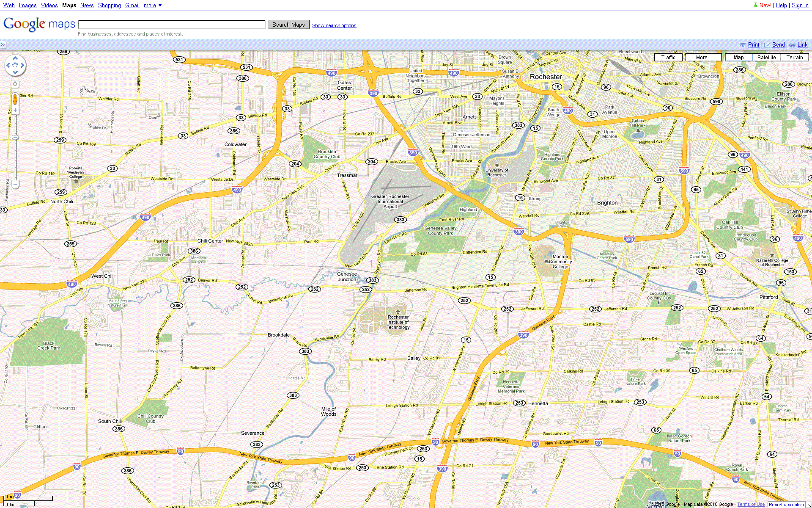This screenshot has width=812, height=508.
Task: Open Videos from the top navigation
Action: coord(49,6)
